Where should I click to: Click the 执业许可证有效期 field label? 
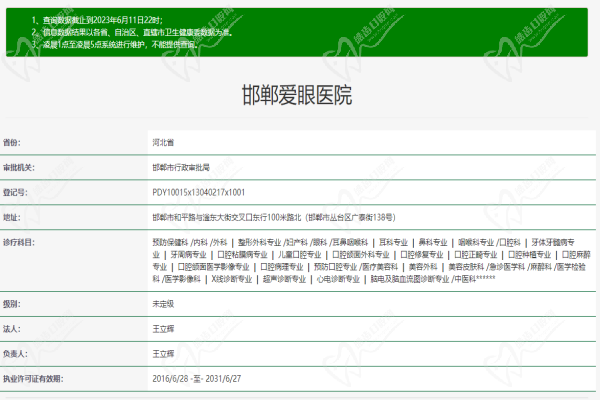[x=33, y=379]
